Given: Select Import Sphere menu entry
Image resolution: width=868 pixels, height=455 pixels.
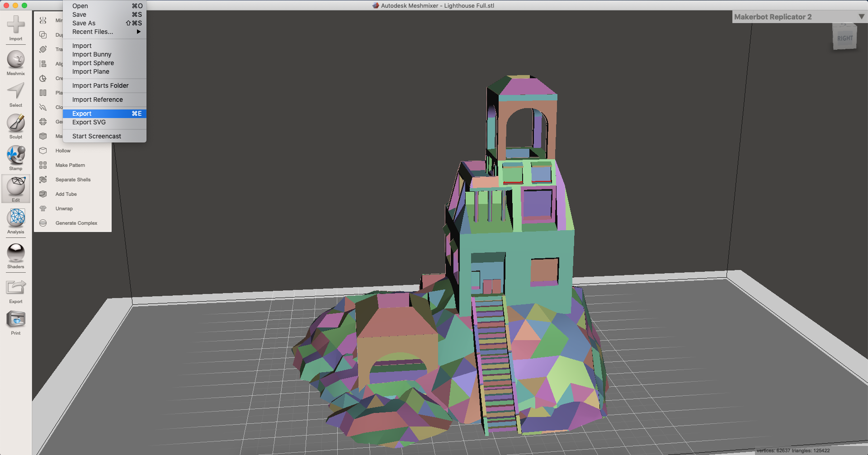Looking at the screenshot, I should (x=104, y=63).
